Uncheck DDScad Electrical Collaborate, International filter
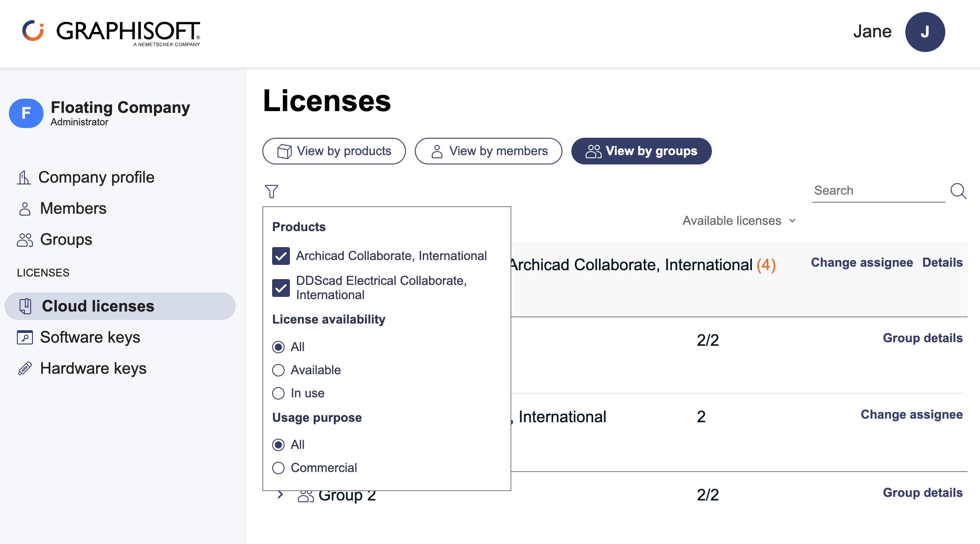Screen dimensions: 980x544 click(x=281, y=288)
